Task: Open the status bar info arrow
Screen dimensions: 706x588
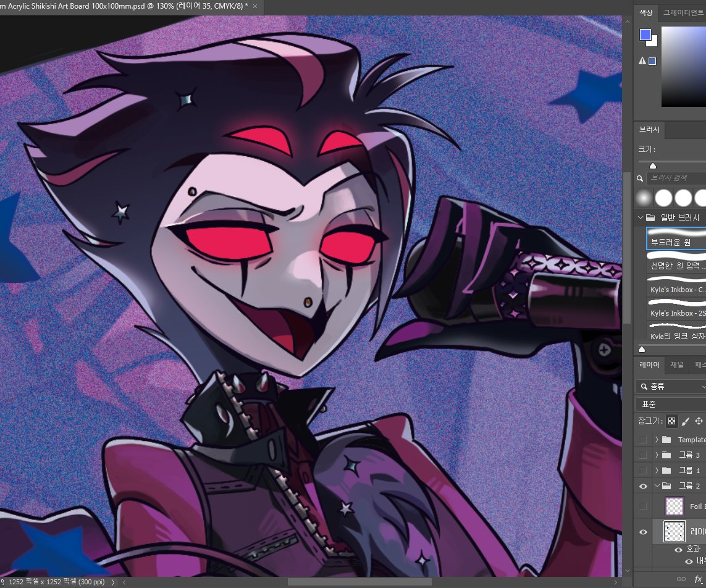Action: pos(112,582)
